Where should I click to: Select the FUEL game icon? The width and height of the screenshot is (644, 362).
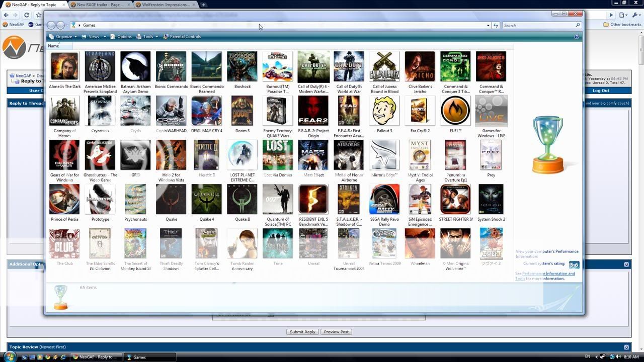point(455,111)
